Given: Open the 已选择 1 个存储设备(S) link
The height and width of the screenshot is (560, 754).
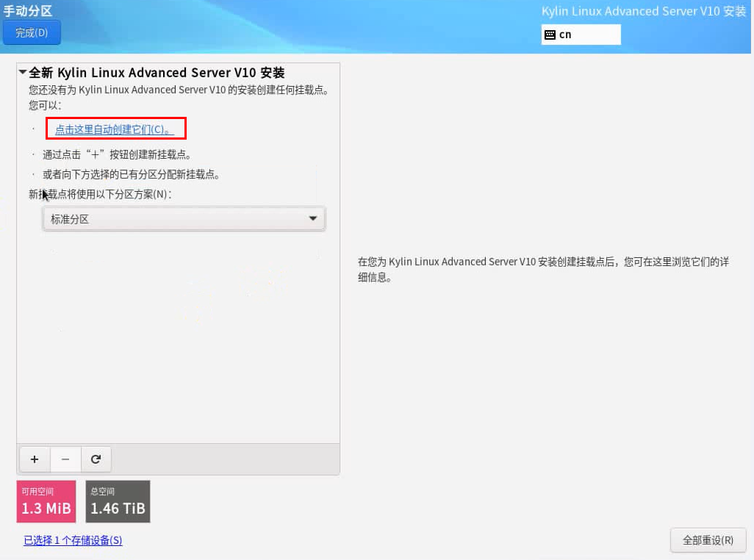Looking at the screenshot, I should point(73,540).
